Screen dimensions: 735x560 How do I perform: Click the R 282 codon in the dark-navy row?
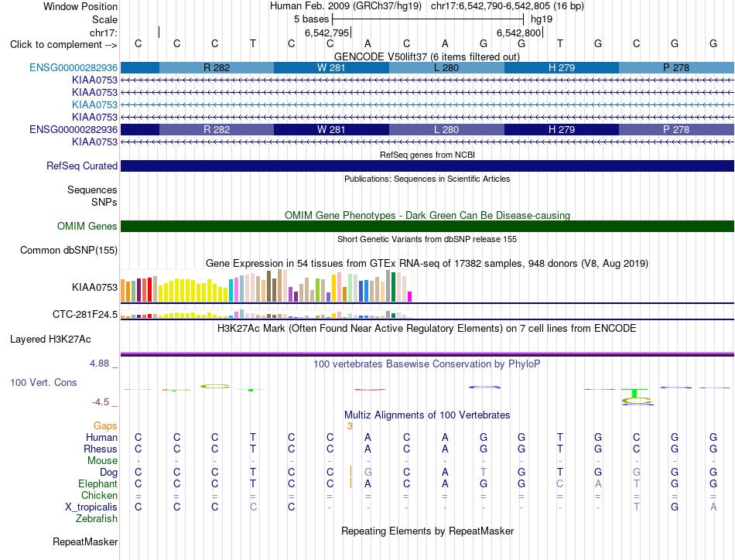coord(217,129)
